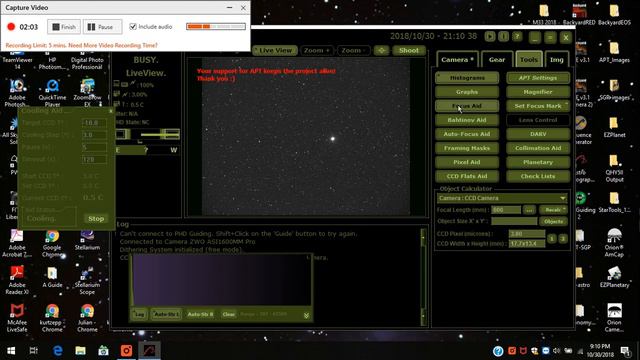
Task: Click the slider below PHD State
Action: point(147,134)
